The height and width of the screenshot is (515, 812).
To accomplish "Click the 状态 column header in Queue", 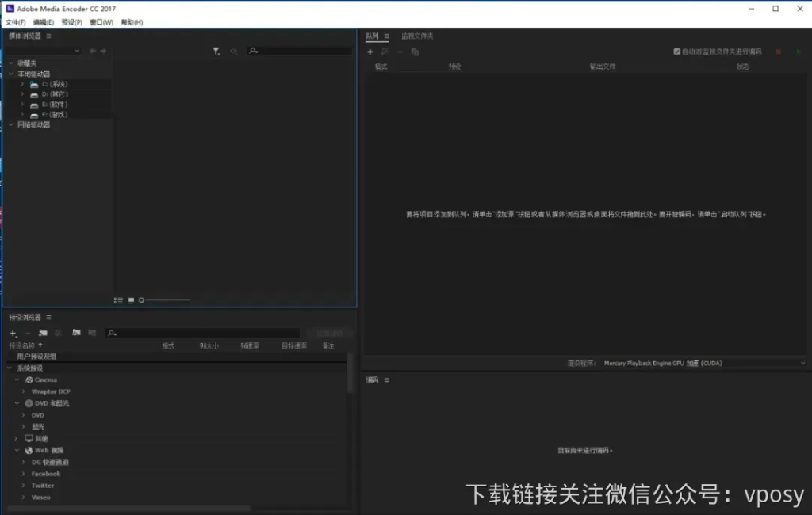I will coord(742,67).
